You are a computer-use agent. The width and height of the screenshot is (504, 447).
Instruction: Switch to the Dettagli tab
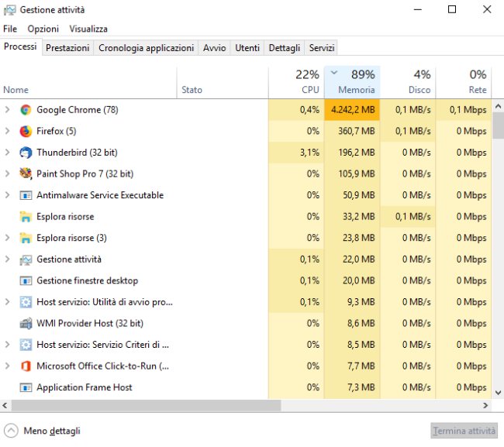coord(284,48)
